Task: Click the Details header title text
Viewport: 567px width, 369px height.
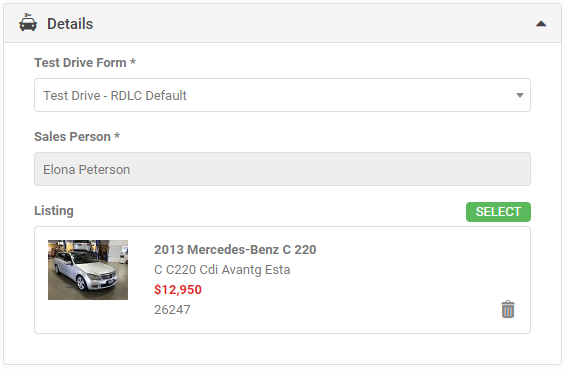Action: point(70,24)
